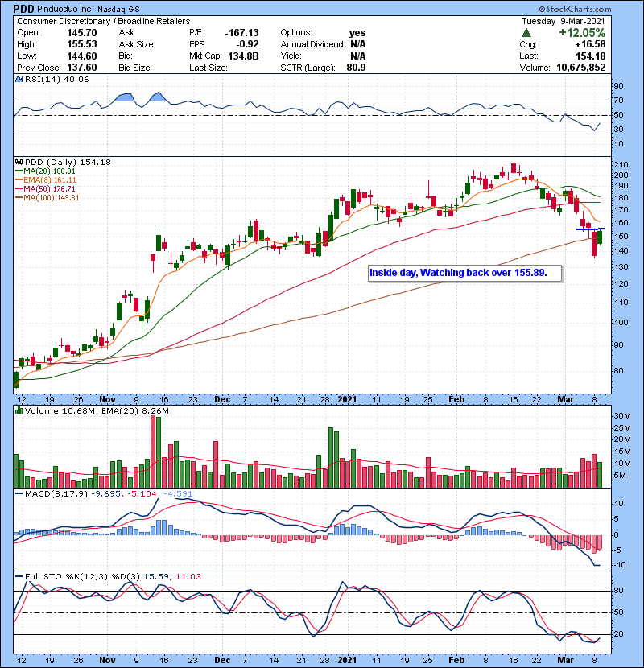Select the MA(20) 180.91 legend entry
This screenshot has height=668, width=644.
pos(45,171)
